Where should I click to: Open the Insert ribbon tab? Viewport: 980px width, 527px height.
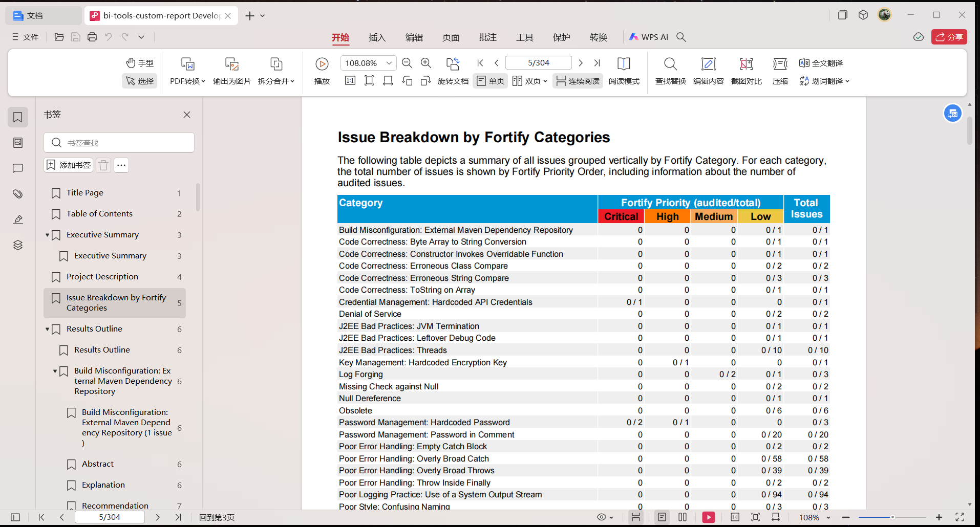(377, 37)
